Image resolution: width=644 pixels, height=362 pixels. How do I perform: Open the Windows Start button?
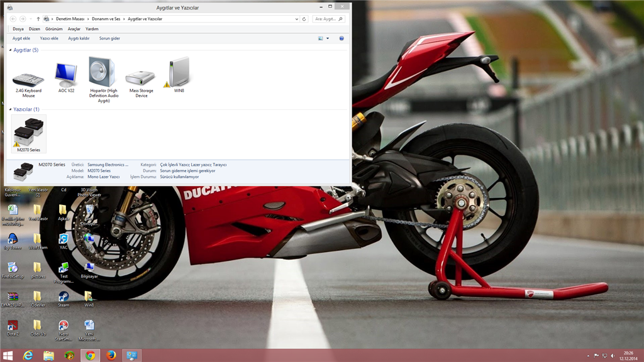coord(8,356)
